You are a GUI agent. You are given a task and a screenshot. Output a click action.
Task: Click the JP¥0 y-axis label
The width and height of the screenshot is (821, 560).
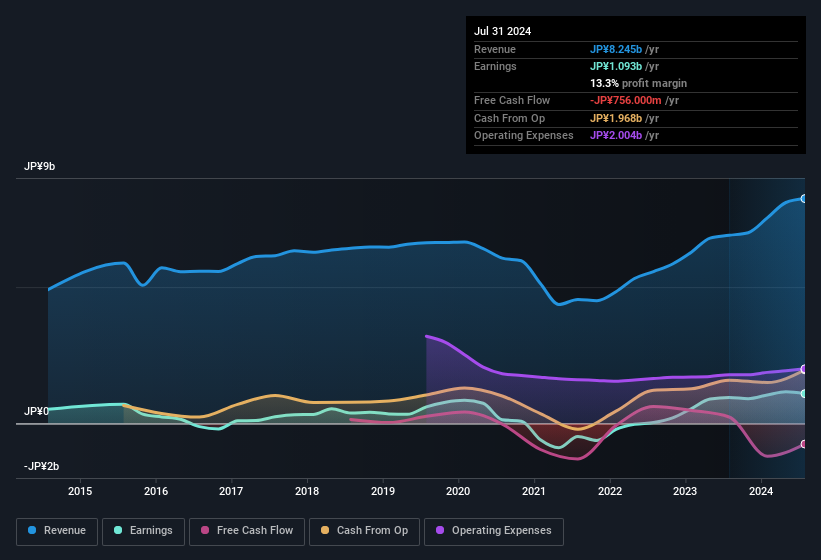click(x=36, y=411)
